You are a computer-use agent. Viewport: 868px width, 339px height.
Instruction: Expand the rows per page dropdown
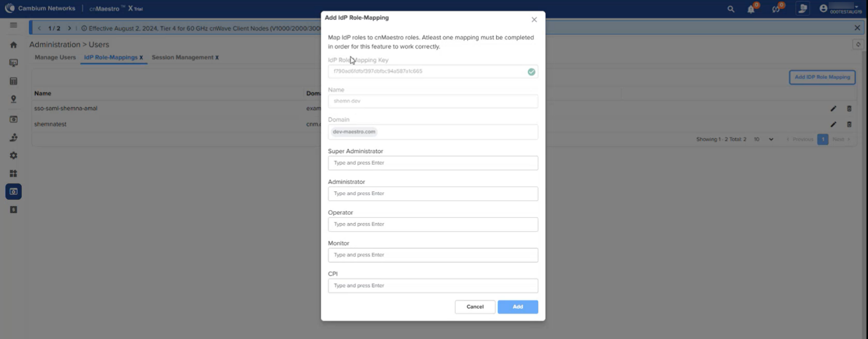[763, 139]
